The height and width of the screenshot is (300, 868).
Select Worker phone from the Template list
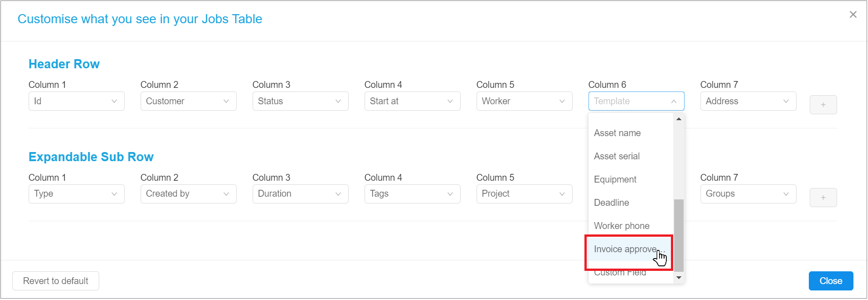(x=622, y=226)
